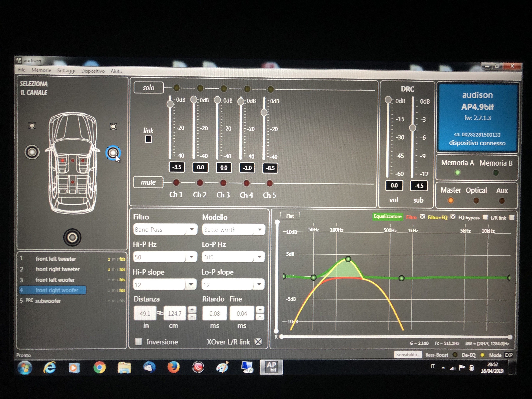Image resolution: width=532 pixels, height=399 pixels.
Task: Select front right tweeter channel row
Action: (x=72, y=269)
